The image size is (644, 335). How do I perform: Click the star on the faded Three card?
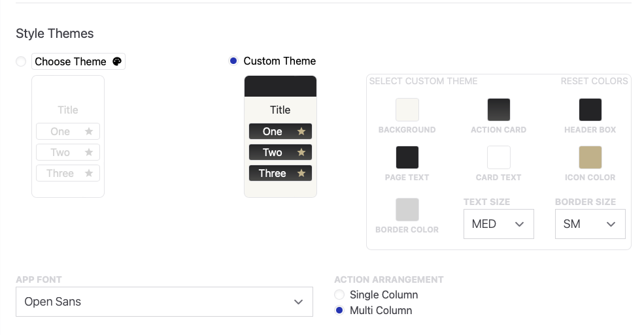[89, 173]
